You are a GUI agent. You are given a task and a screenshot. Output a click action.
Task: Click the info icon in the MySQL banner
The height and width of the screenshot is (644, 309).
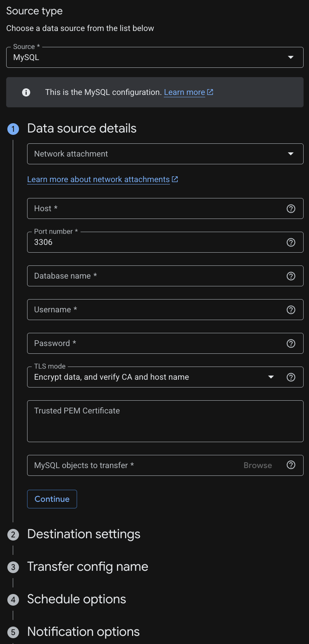[x=26, y=92]
